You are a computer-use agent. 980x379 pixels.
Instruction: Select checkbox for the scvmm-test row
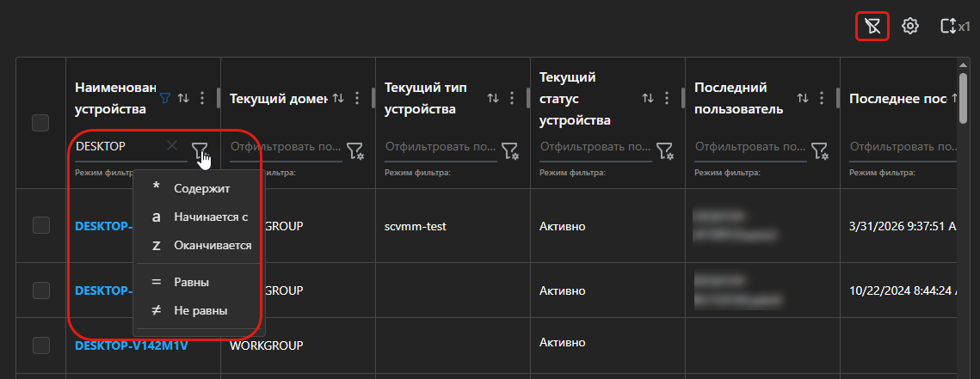tap(40, 226)
